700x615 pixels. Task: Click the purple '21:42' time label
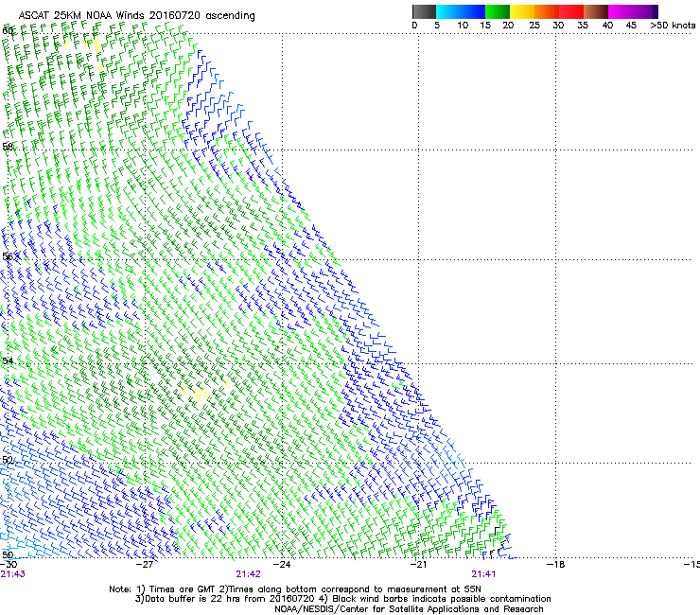(248, 574)
